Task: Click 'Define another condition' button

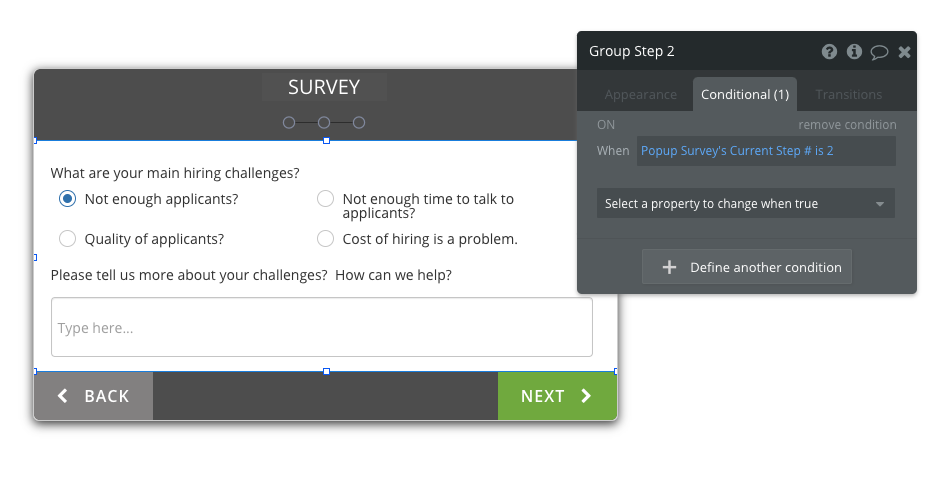Action: click(x=747, y=267)
